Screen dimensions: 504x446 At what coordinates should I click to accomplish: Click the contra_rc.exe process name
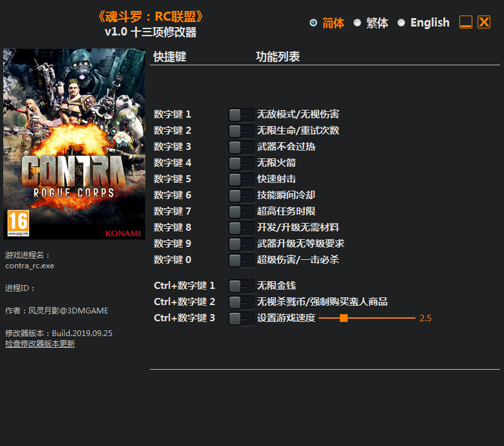(30, 266)
